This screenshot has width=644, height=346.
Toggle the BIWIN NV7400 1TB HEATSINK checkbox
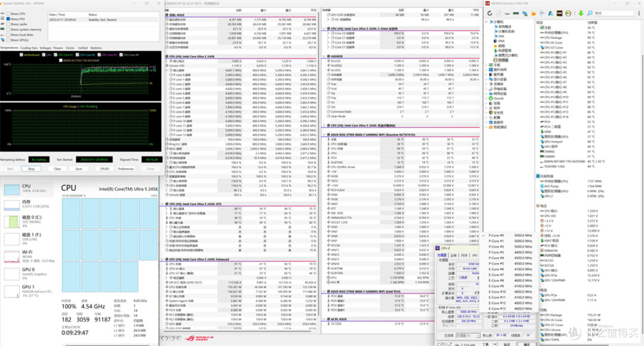61,60
